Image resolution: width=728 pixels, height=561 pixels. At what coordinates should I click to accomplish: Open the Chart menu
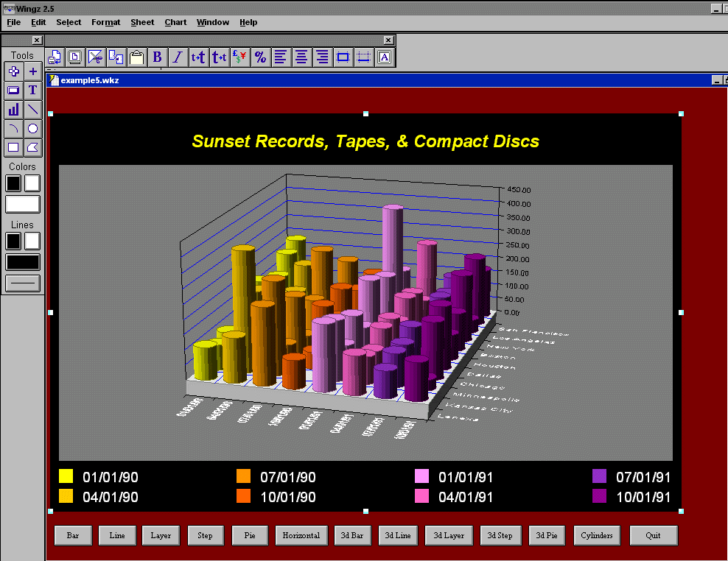coord(175,22)
